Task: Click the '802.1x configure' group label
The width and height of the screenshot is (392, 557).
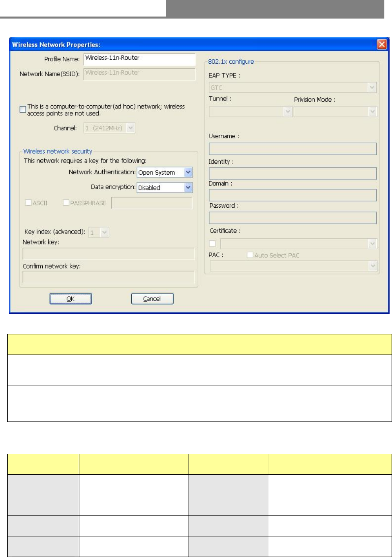Action: click(231, 62)
